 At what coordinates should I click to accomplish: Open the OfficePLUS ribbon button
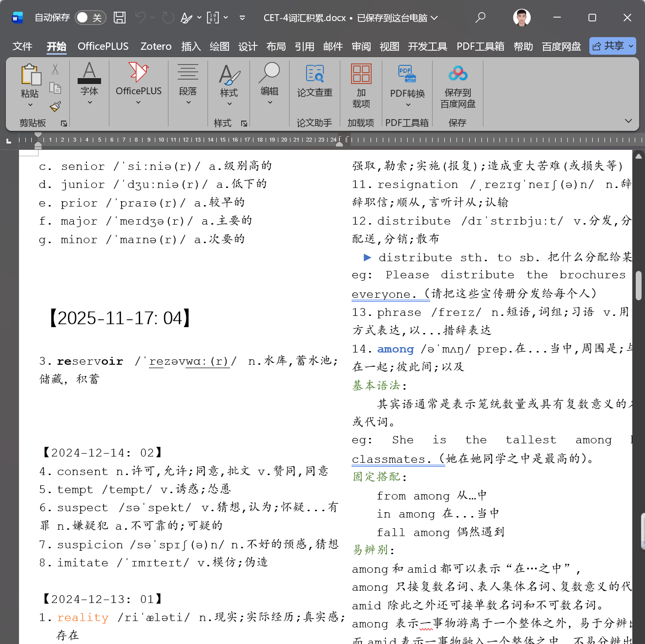coord(139,83)
